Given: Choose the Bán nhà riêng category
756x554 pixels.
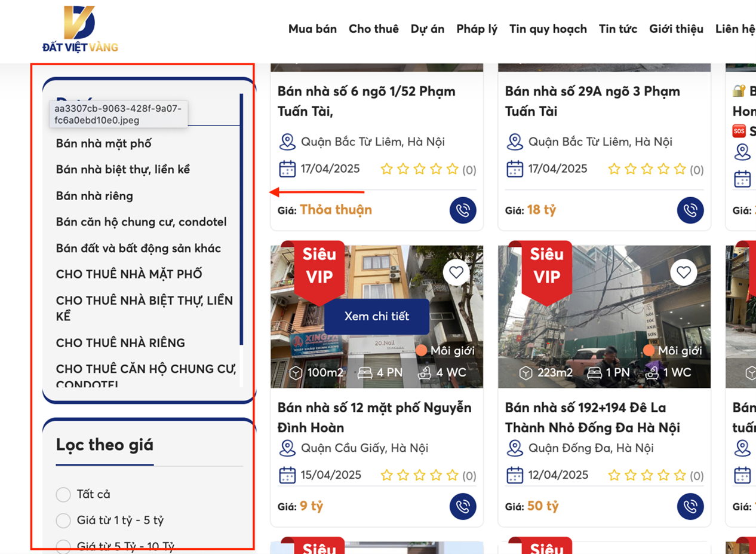Looking at the screenshot, I should 94,196.
